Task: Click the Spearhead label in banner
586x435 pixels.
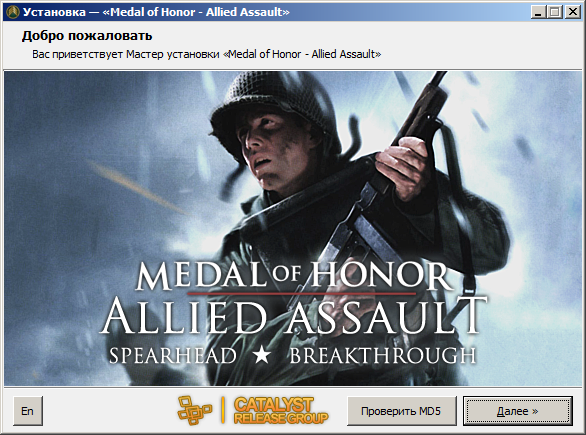Action: tap(173, 356)
